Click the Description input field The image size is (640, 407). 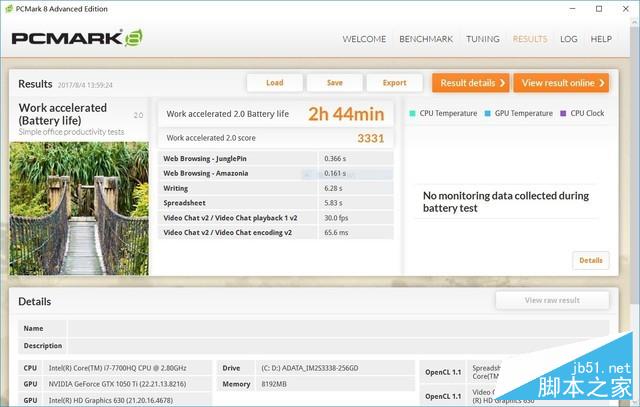point(338,346)
